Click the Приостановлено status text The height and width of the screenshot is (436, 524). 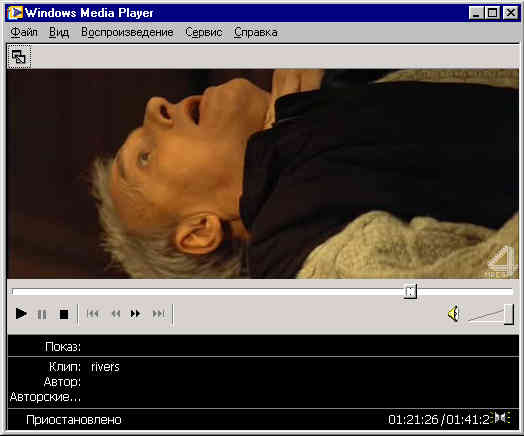click(x=74, y=420)
